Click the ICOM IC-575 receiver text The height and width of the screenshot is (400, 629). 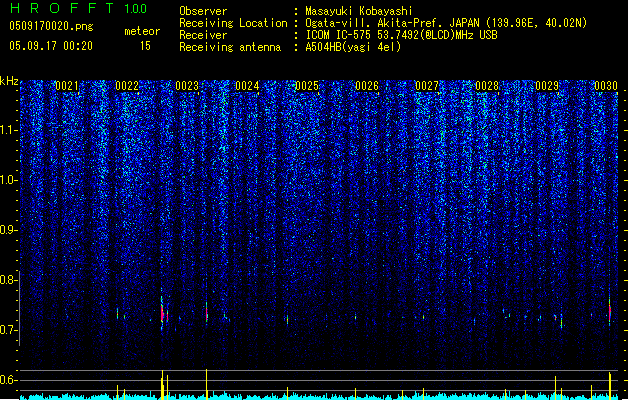tap(402, 35)
